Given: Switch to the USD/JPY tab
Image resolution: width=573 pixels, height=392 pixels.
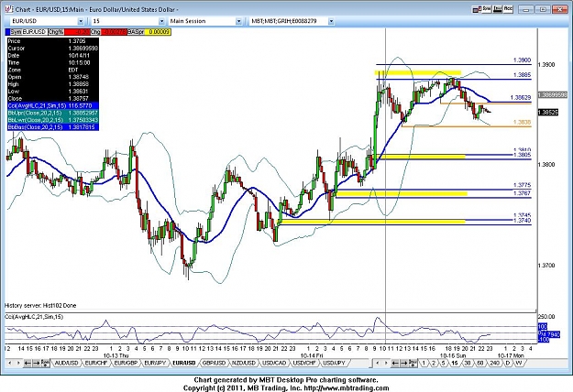Looking at the screenshot, I should (x=334, y=364).
